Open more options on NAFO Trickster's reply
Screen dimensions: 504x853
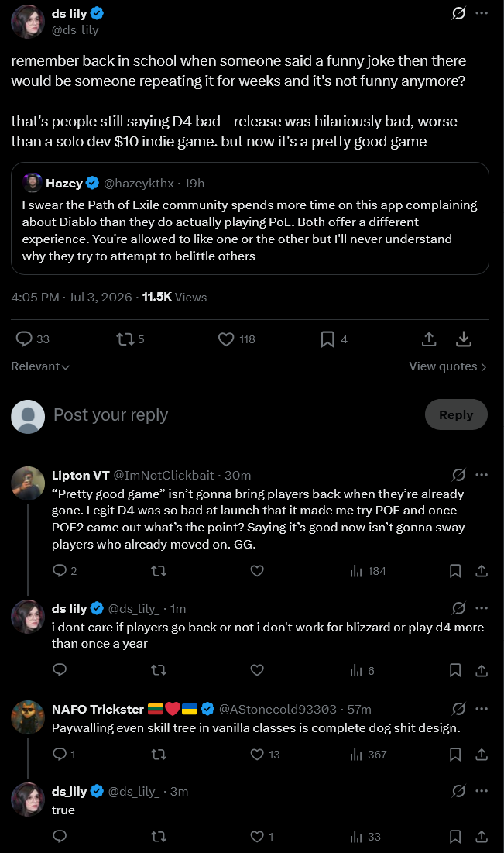tap(482, 709)
